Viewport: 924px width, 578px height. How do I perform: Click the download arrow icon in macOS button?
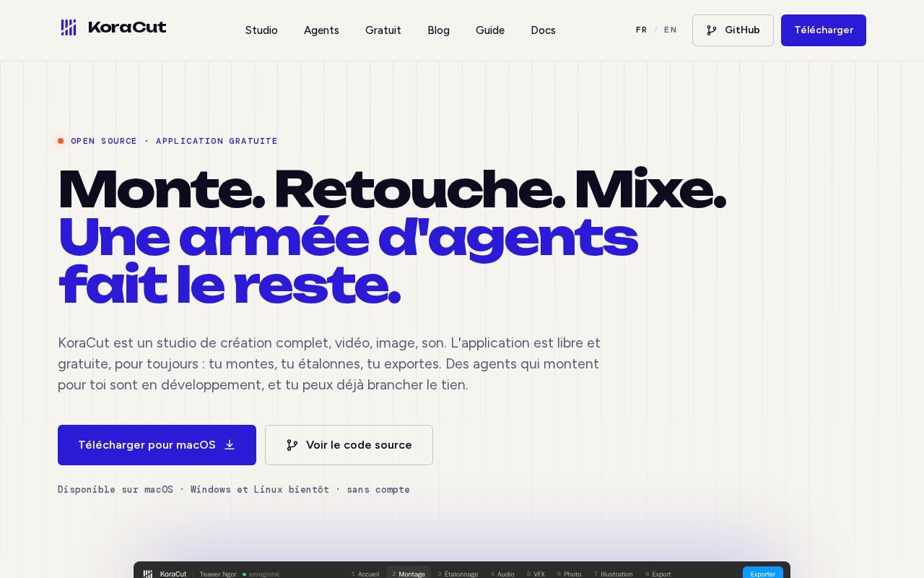tap(230, 445)
